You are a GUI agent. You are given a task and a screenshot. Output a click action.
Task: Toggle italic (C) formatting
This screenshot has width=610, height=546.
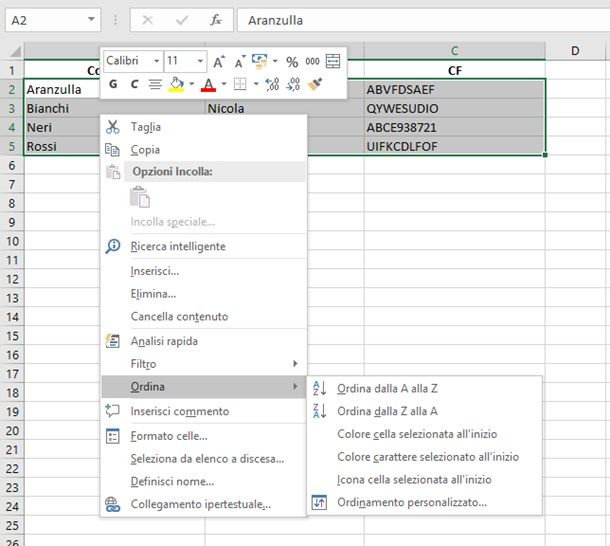coord(135,84)
